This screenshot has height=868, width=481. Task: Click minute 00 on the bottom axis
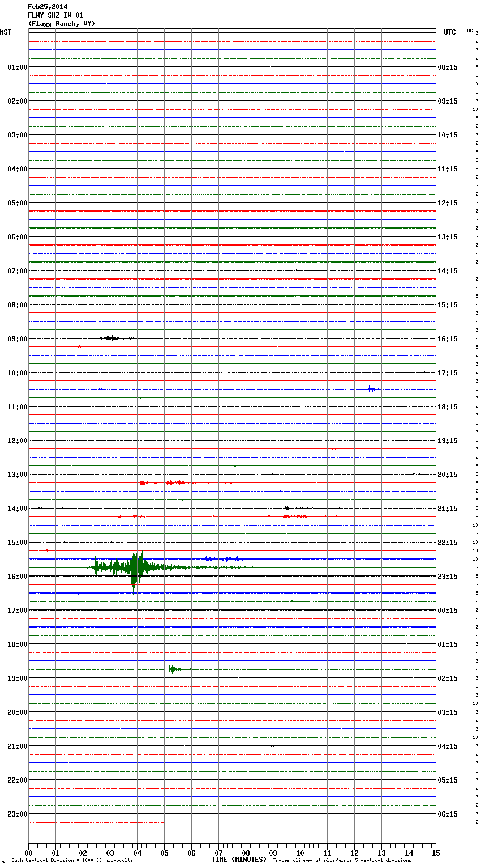28,853
